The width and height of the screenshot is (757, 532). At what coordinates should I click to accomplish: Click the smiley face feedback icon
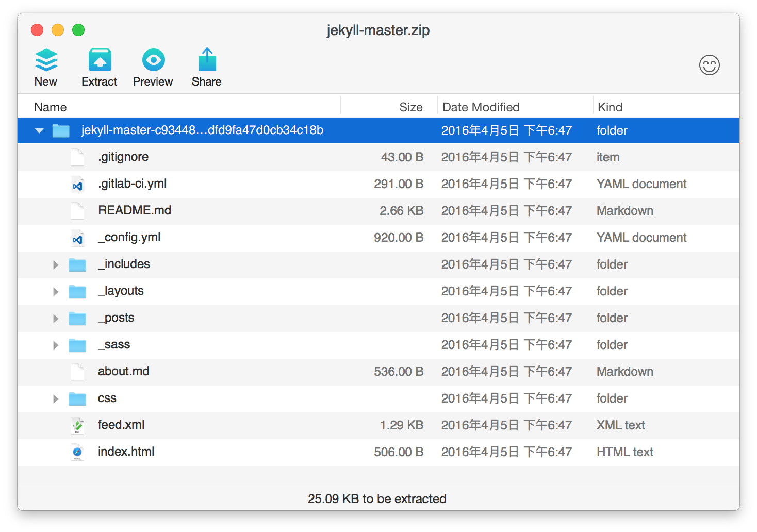click(709, 65)
